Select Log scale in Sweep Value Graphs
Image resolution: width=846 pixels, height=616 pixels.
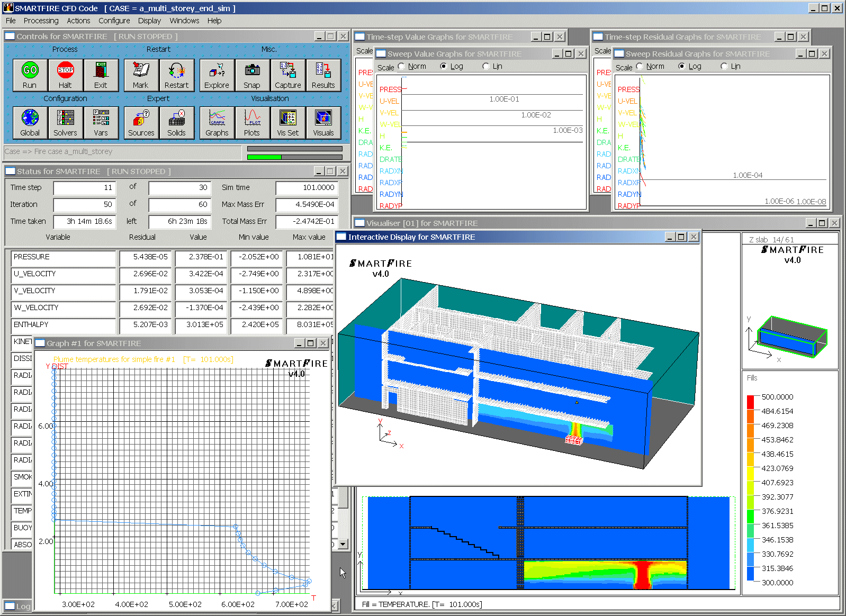click(444, 66)
